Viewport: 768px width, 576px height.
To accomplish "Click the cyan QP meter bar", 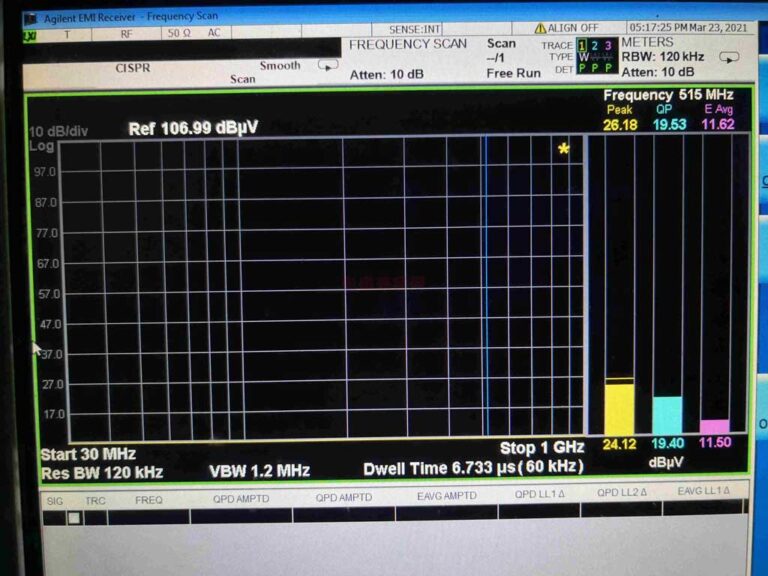I will 667,414.
